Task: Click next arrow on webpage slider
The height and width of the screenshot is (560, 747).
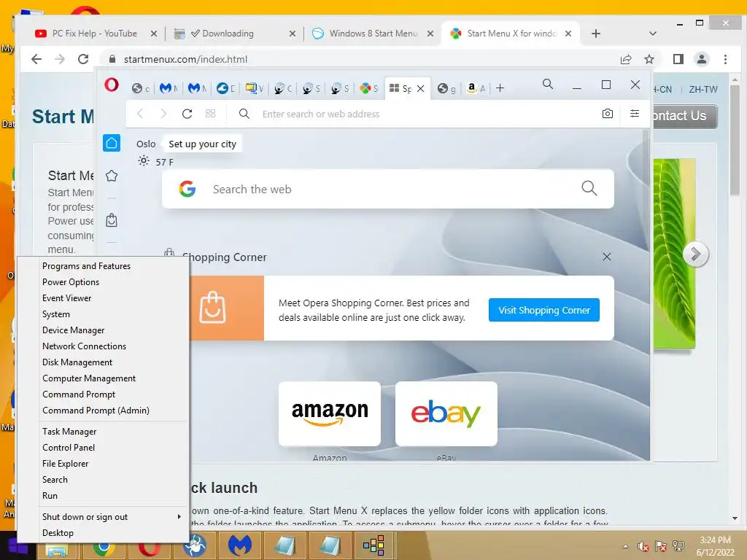Action: tap(695, 254)
